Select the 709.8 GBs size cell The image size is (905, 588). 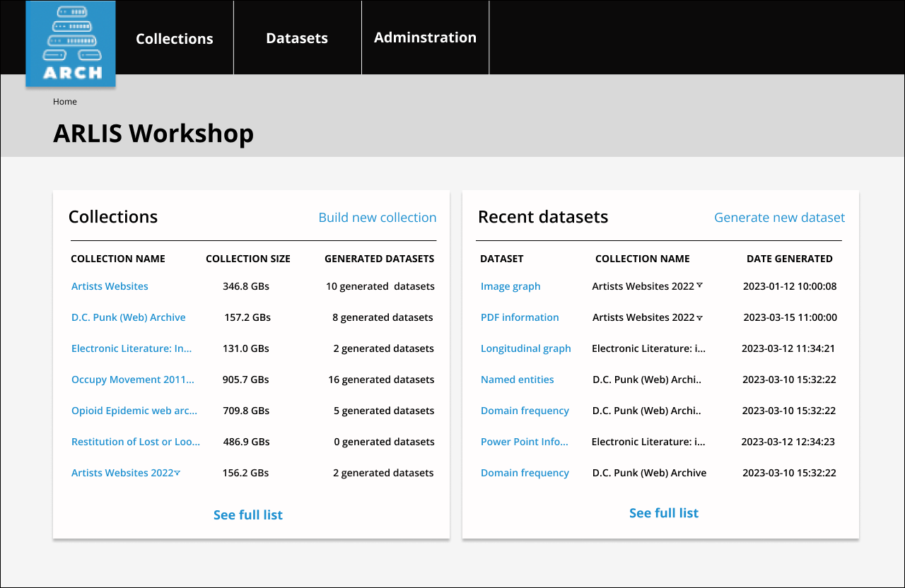coord(246,411)
